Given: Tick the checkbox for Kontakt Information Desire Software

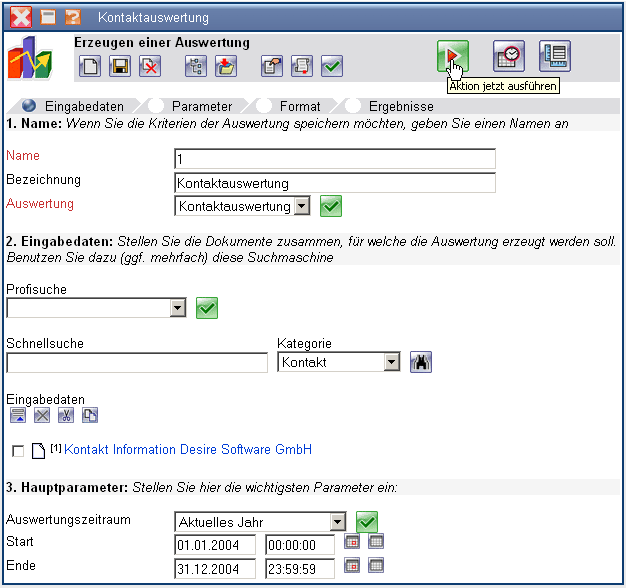Looking at the screenshot, I should pyautogui.click(x=18, y=451).
